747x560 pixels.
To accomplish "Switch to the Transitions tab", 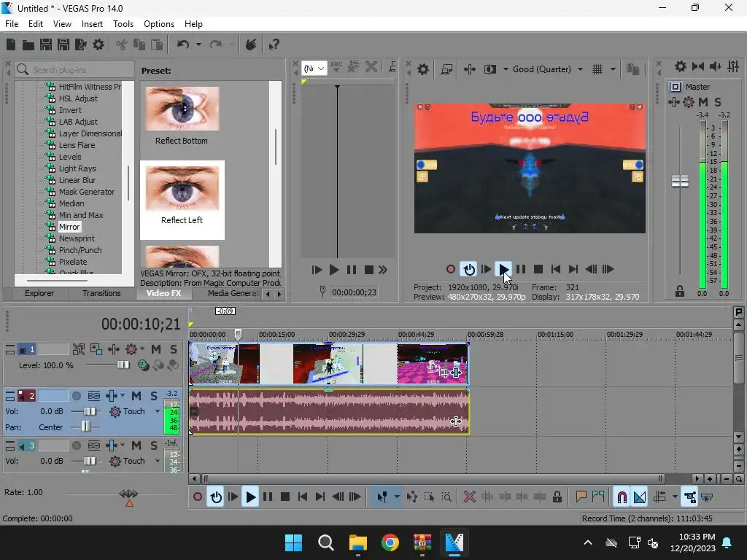I will (x=101, y=293).
